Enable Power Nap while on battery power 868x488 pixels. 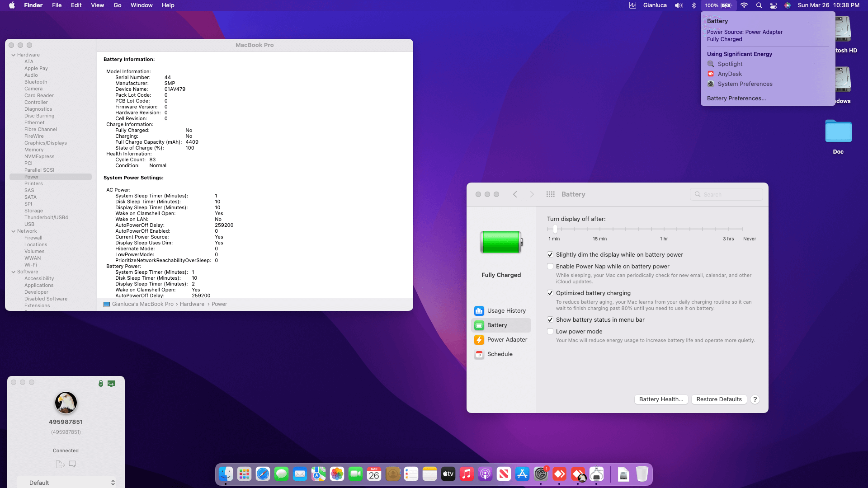(x=550, y=267)
